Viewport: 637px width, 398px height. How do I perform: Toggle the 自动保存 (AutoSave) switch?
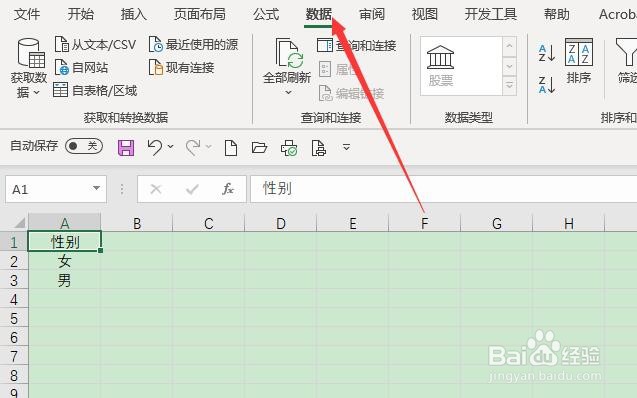click(84, 146)
